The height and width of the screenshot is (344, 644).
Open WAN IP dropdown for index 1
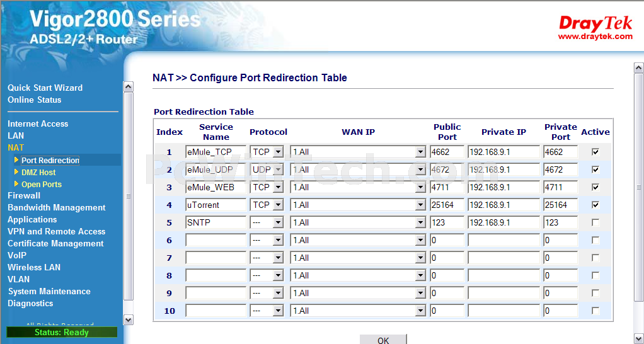click(358, 152)
